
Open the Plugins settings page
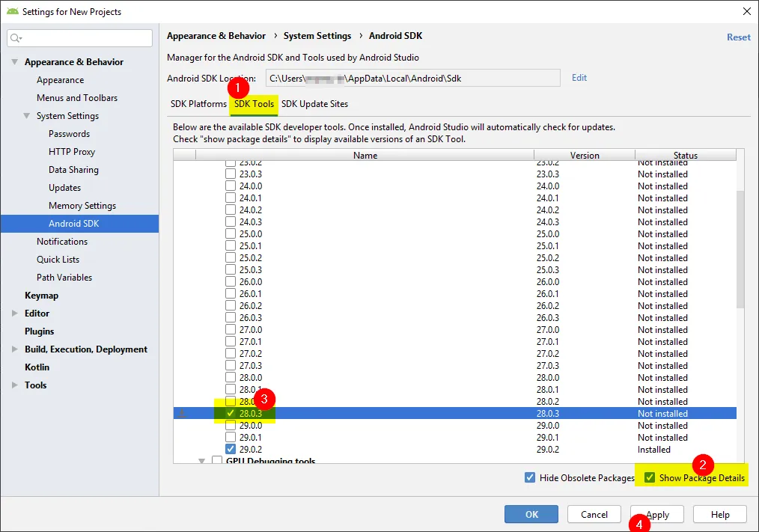click(x=39, y=331)
